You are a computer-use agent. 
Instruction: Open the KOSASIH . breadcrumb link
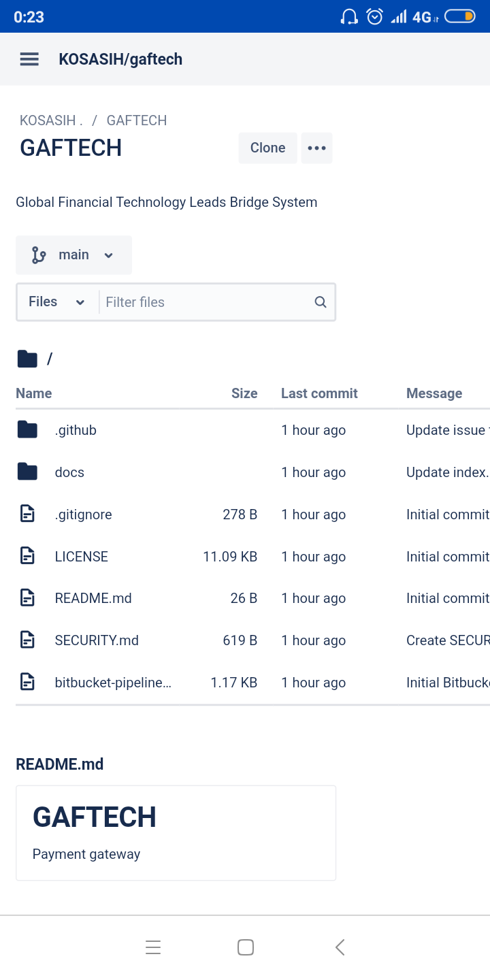pos(51,120)
